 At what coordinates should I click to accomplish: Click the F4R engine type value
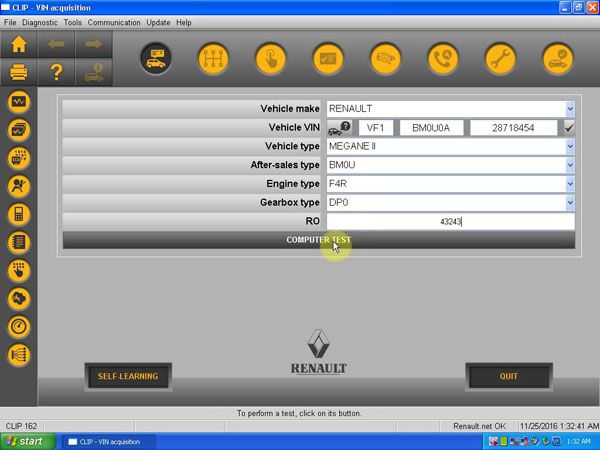338,184
